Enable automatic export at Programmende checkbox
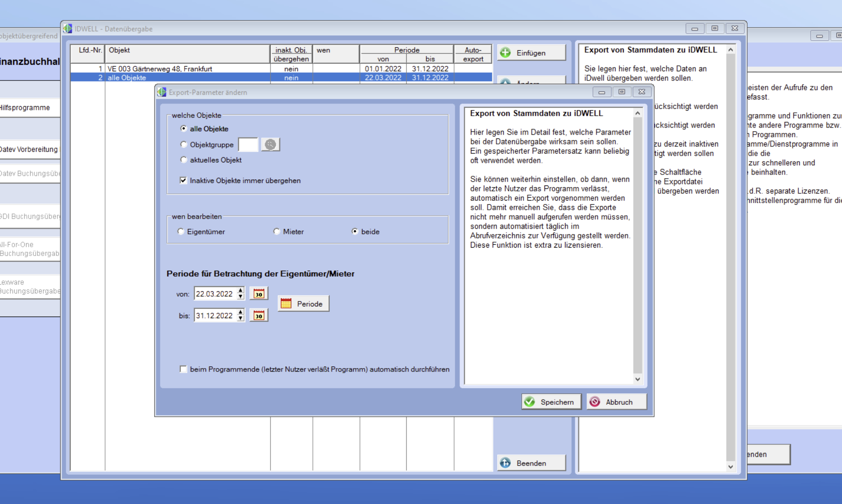Image resolution: width=842 pixels, height=504 pixels. (x=183, y=369)
